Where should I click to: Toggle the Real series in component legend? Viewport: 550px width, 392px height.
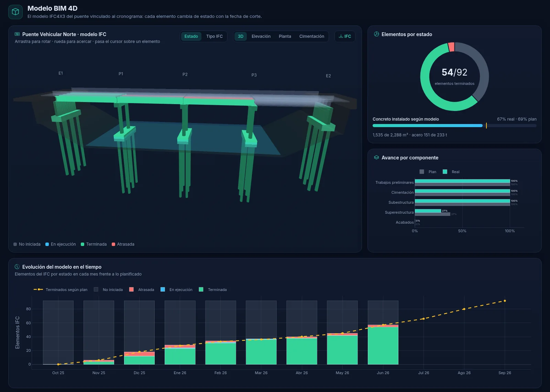pos(451,172)
